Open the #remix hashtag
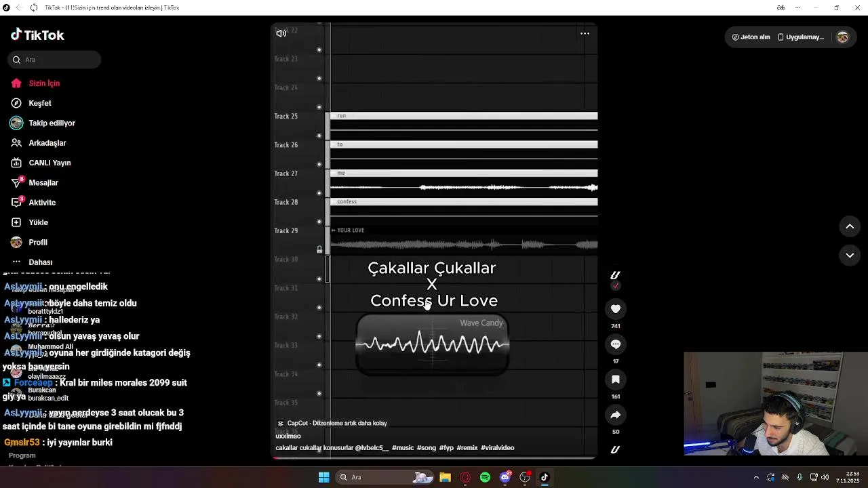The height and width of the screenshot is (488, 868). pos(467,448)
